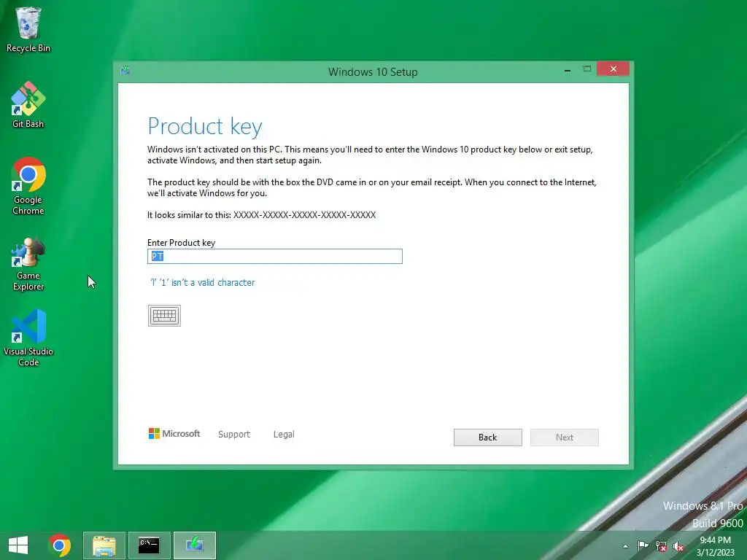Click the muted volume tray icon
This screenshot has height=560, width=747.
point(678,546)
